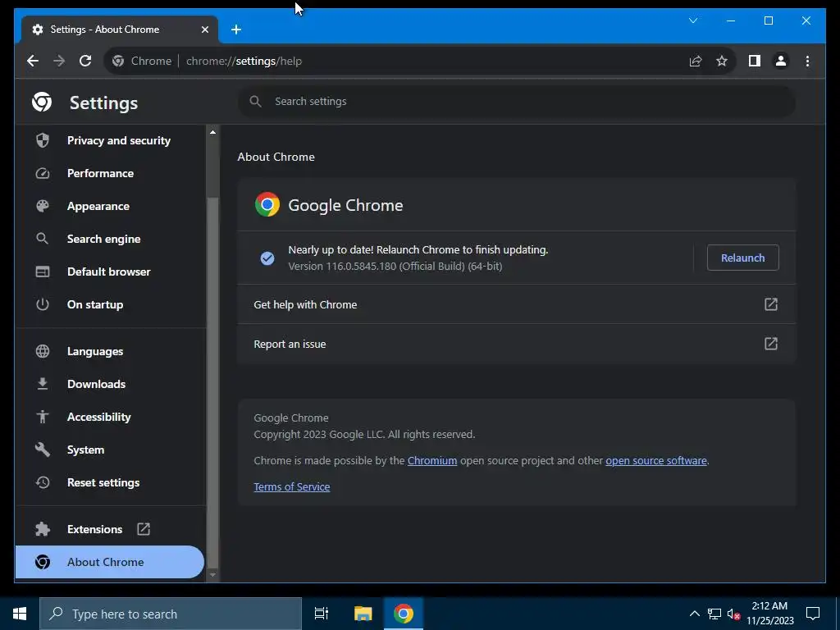Open the Chromium project link

pyautogui.click(x=432, y=461)
